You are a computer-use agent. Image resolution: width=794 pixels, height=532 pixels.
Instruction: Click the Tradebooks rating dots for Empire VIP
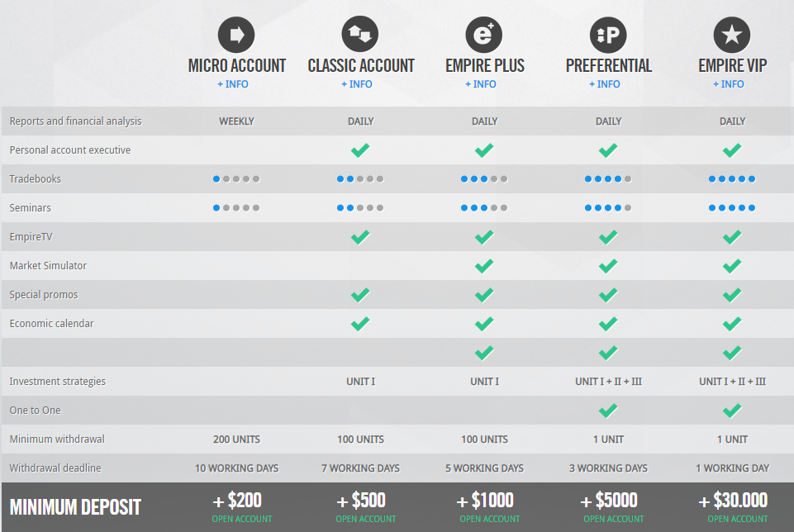[732, 178]
